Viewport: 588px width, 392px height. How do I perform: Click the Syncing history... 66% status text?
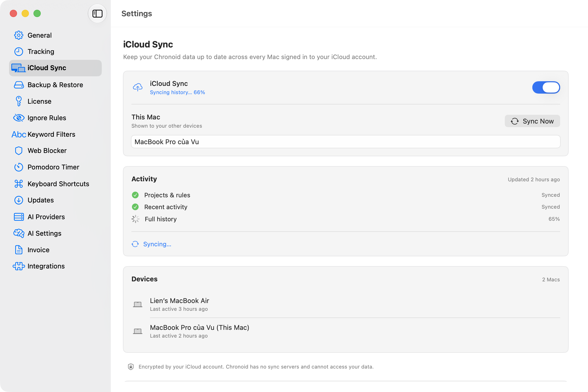(x=178, y=92)
